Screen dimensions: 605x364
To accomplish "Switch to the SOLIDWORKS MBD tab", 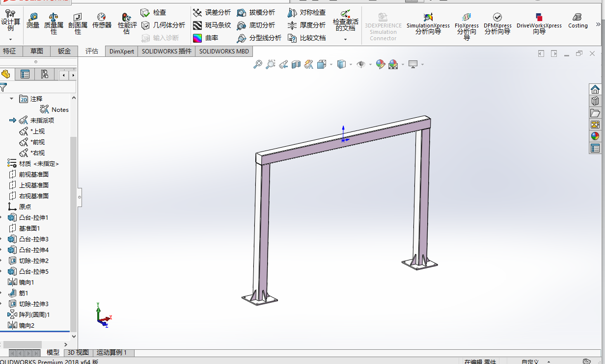I will (x=224, y=51).
